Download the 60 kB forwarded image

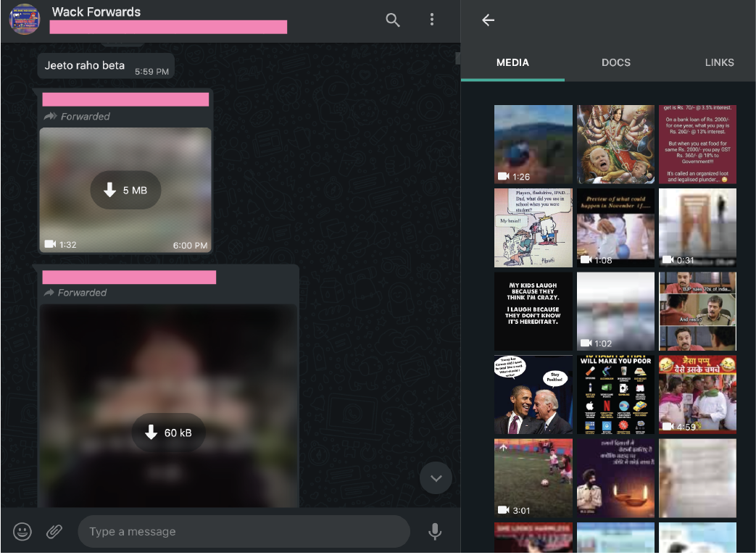click(169, 433)
